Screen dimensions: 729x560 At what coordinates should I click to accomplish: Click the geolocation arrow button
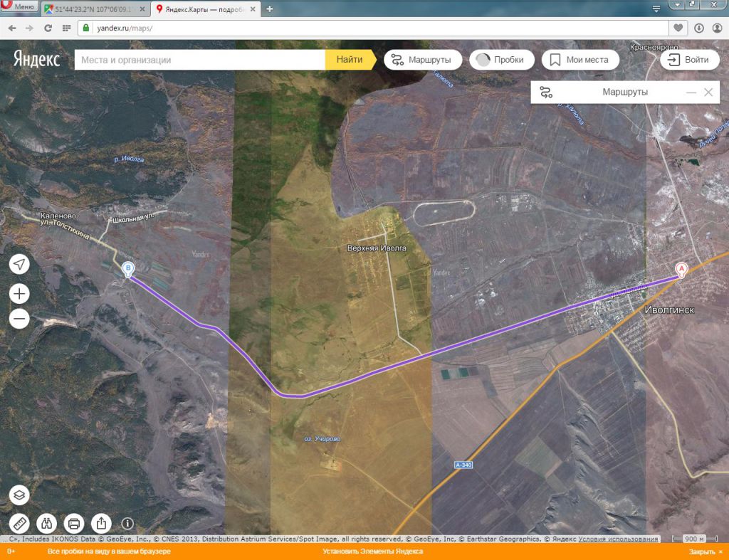pos(20,265)
